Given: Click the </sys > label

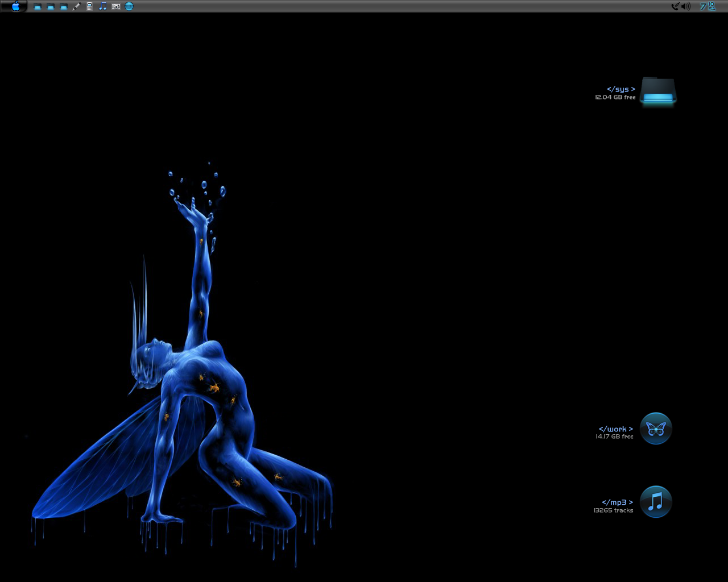Looking at the screenshot, I should point(621,89).
